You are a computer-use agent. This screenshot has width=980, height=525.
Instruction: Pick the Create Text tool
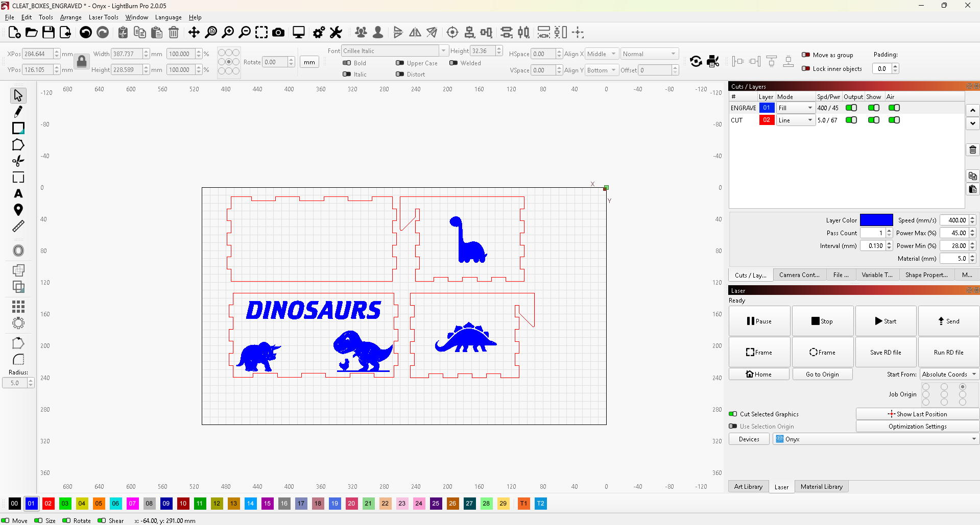(x=18, y=194)
